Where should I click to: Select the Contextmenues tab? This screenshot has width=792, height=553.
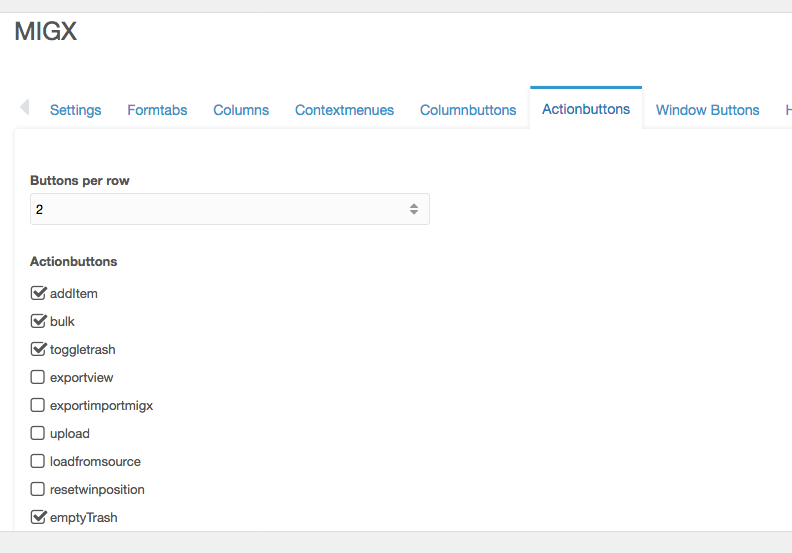click(344, 110)
